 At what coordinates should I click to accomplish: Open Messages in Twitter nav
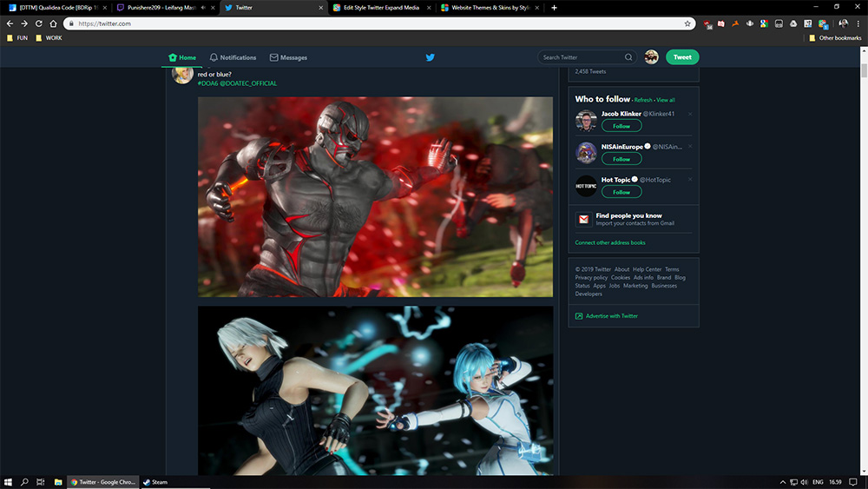[288, 57]
